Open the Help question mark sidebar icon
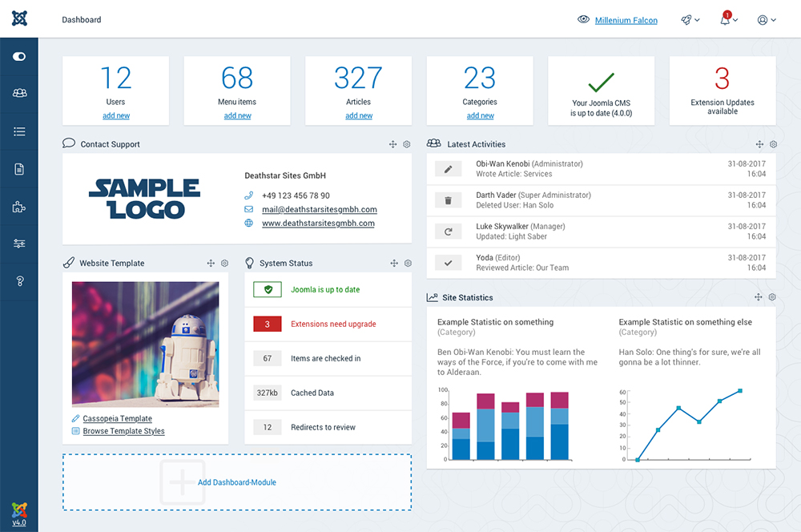Image resolution: width=801 pixels, height=532 pixels. click(x=19, y=281)
